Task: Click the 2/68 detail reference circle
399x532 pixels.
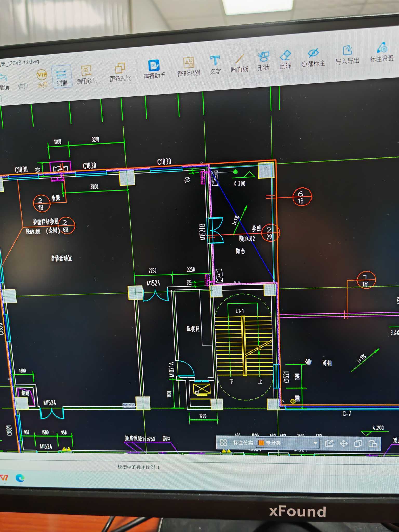Action: tap(66, 225)
